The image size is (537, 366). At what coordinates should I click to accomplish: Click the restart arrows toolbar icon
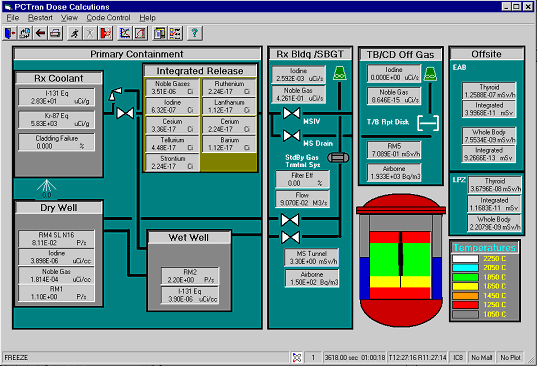coord(25,33)
